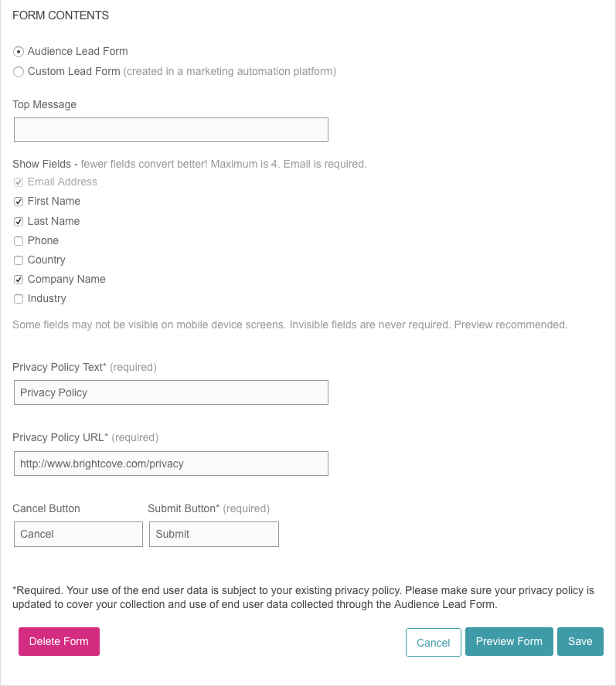
Task: Enable the Industry field checkbox
Action: 19,299
